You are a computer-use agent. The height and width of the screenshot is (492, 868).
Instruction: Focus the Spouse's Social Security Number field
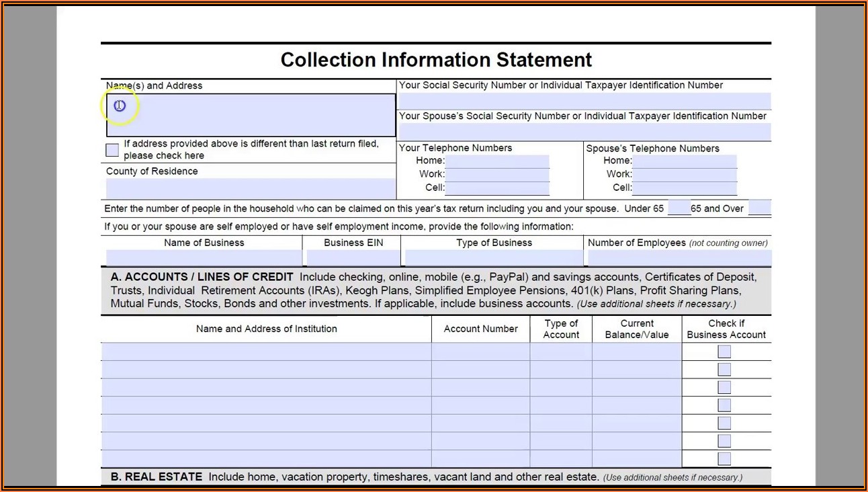coord(584,132)
